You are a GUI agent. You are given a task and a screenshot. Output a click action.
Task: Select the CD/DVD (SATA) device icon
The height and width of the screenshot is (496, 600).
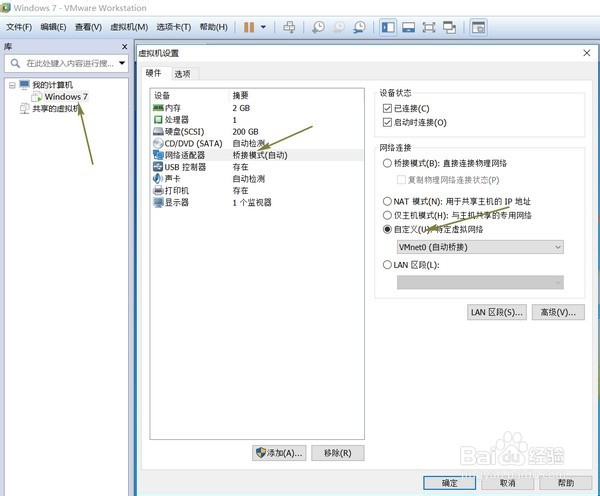(x=158, y=144)
